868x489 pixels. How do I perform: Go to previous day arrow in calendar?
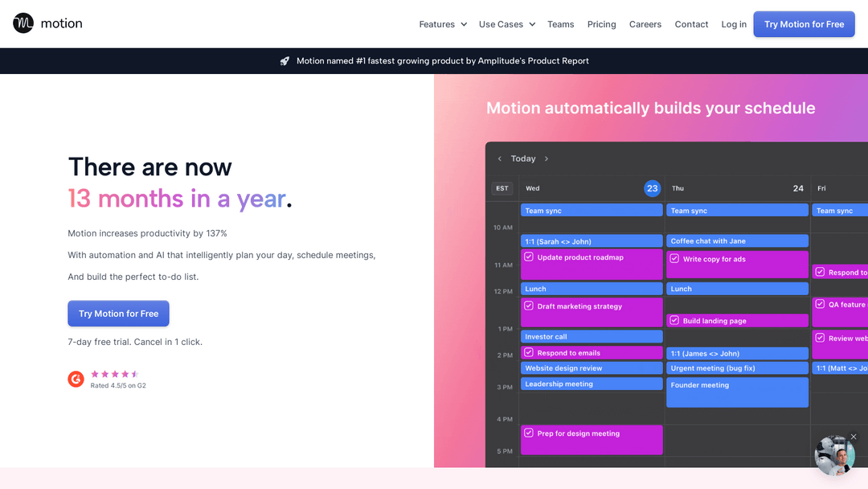tap(499, 158)
